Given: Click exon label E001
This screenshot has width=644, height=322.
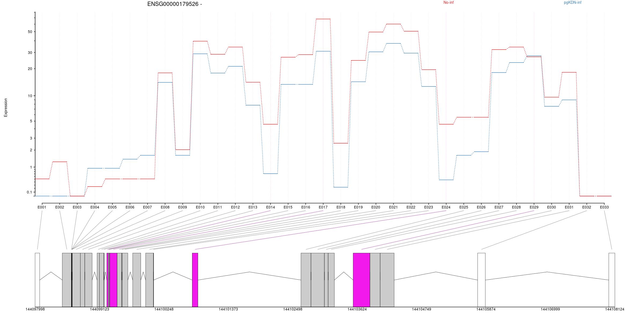Looking at the screenshot, I should [42, 207].
